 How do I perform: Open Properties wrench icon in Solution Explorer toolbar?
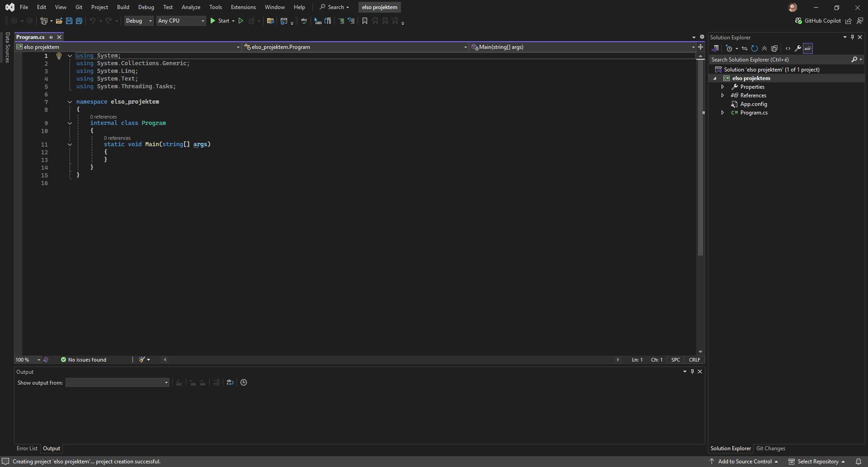[x=798, y=48]
